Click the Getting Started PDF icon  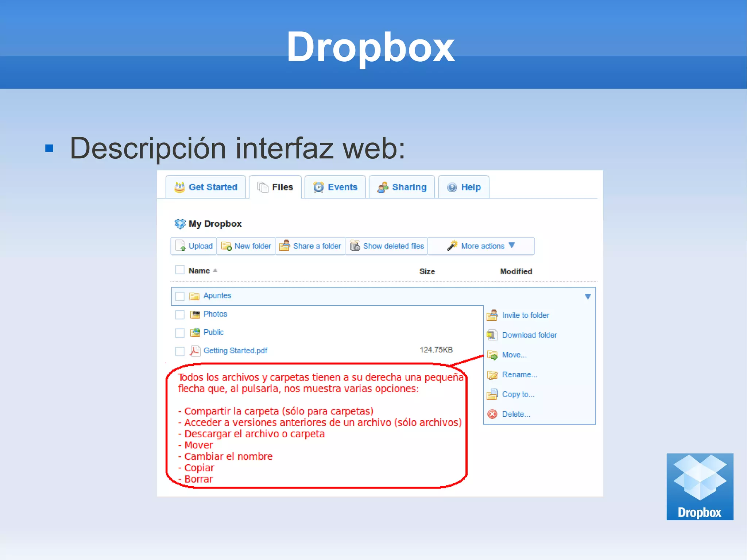(x=194, y=351)
